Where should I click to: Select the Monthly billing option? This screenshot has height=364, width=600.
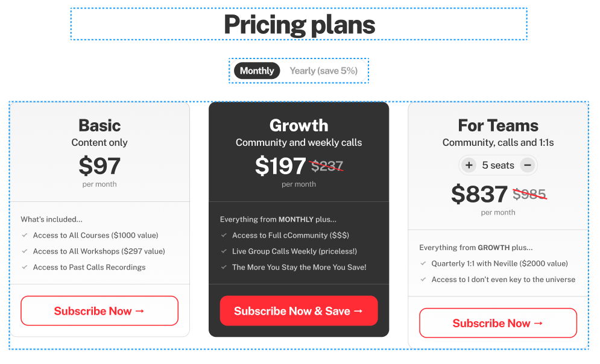pyautogui.click(x=256, y=71)
